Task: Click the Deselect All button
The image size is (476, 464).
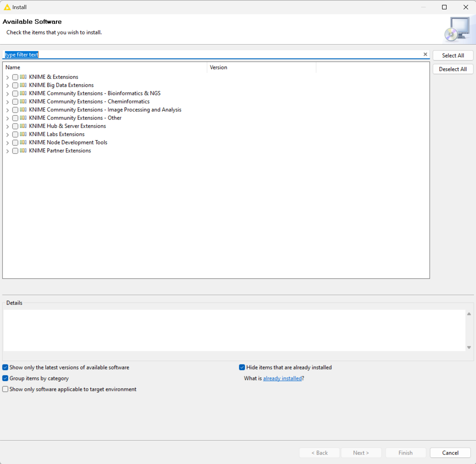Action: [453, 69]
